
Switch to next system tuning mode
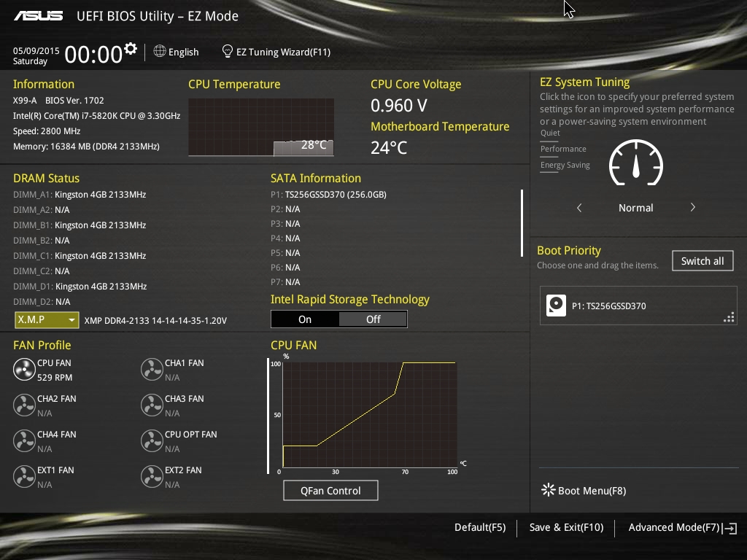pos(693,207)
